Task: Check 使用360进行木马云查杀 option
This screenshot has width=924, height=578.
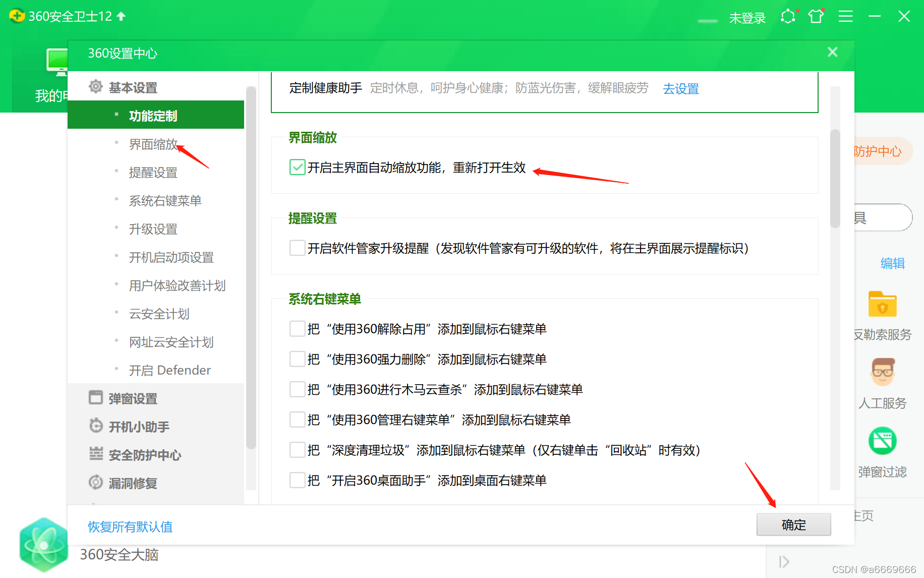Action: point(298,389)
